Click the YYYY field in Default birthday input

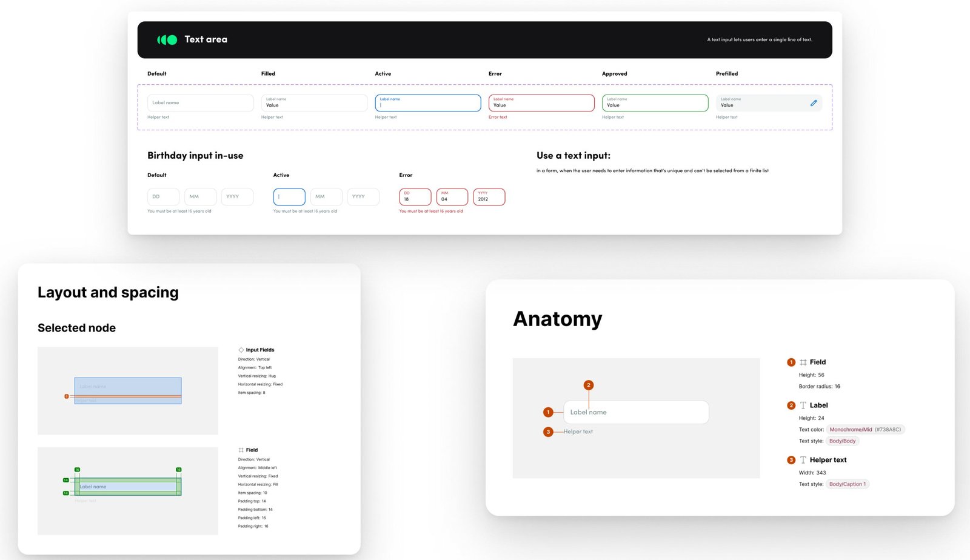click(x=238, y=197)
